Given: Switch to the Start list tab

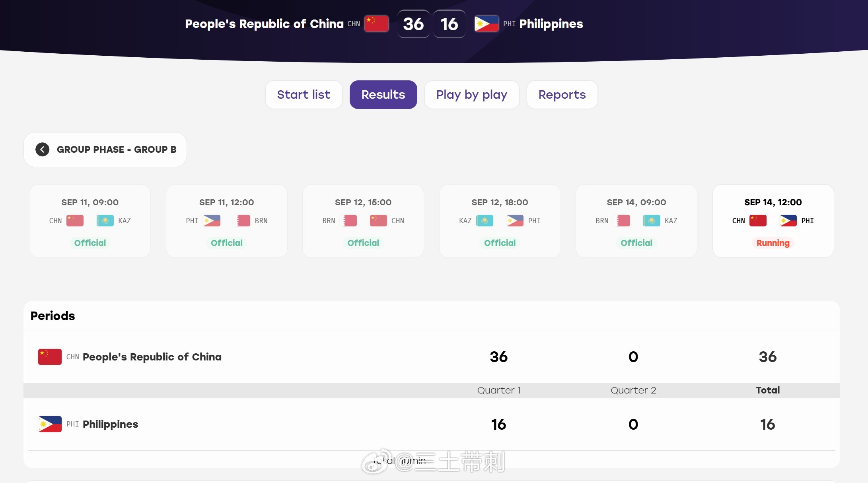Looking at the screenshot, I should pyautogui.click(x=304, y=95).
